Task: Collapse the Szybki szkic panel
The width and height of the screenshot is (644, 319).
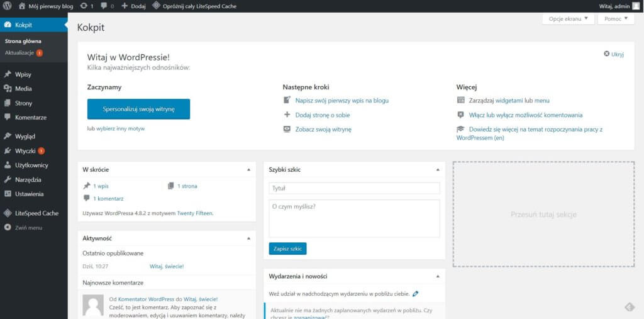Action: (438, 170)
